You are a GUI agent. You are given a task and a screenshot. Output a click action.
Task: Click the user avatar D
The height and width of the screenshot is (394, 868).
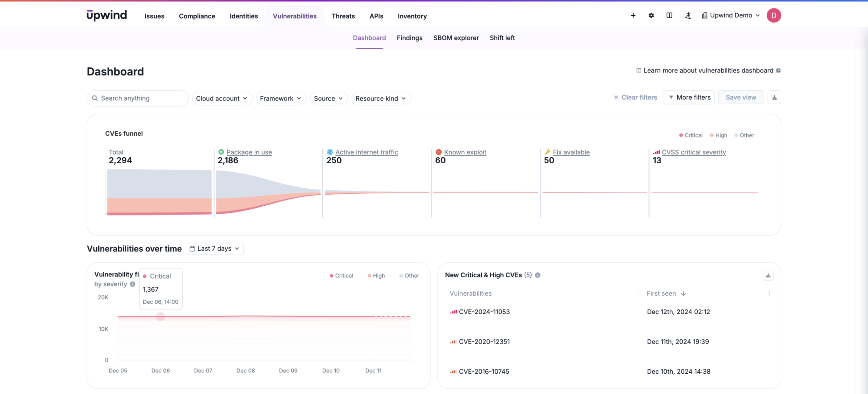pyautogui.click(x=773, y=15)
